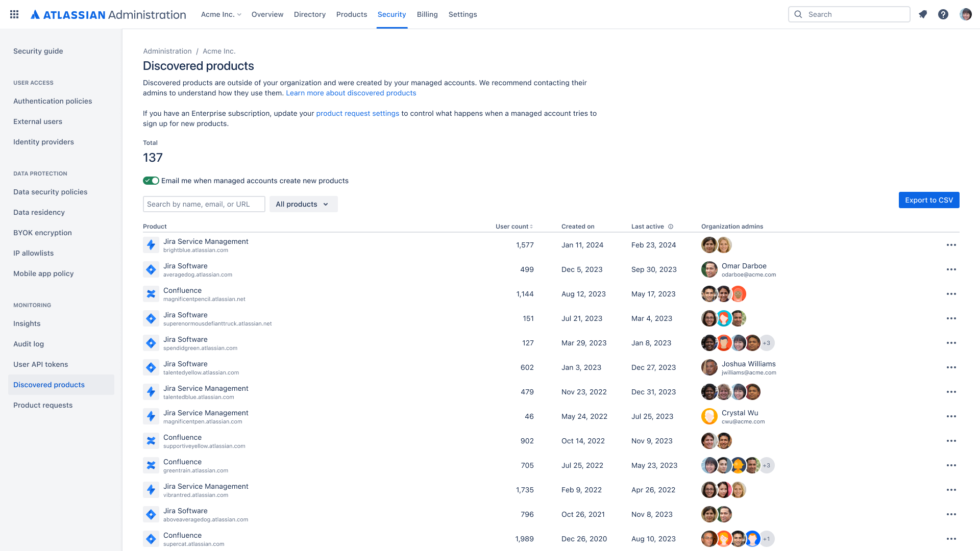
Task: Click the Jira Software icon for spendidgreen
Action: pyautogui.click(x=151, y=343)
